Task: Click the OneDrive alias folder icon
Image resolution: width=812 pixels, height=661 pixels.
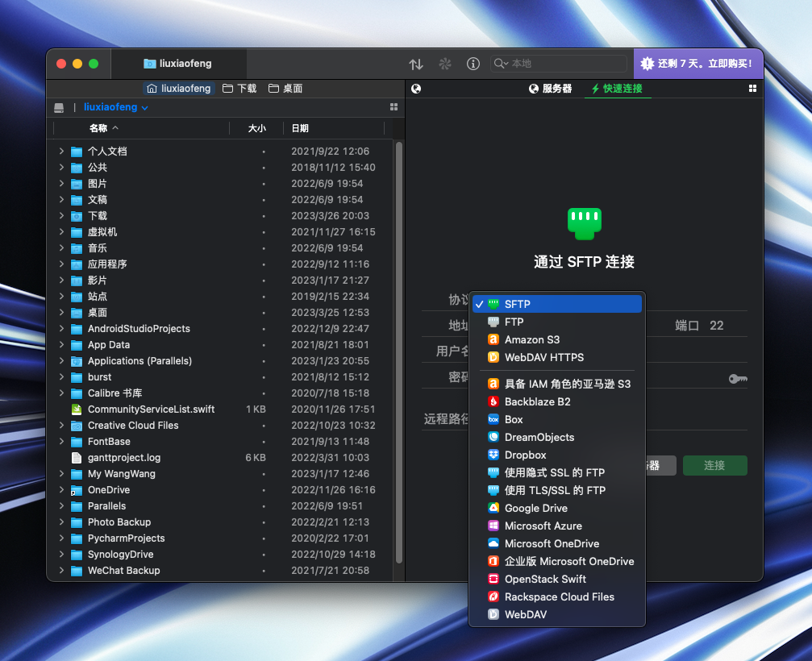Action: pyautogui.click(x=77, y=490)
